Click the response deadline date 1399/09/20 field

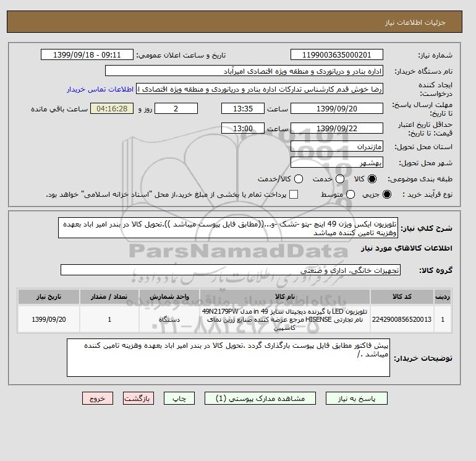pos(337,108)
